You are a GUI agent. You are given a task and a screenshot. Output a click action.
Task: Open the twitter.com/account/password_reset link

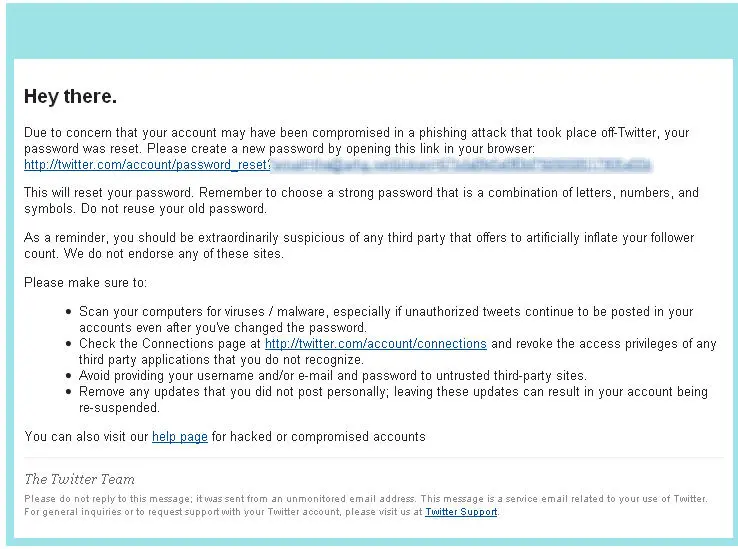tap(146, 164)
